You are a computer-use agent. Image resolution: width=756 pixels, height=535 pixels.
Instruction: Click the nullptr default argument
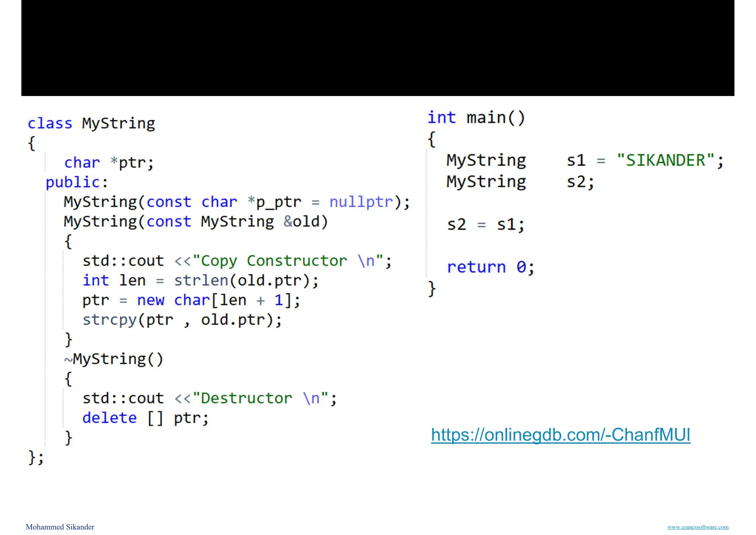tap(361, 202)
